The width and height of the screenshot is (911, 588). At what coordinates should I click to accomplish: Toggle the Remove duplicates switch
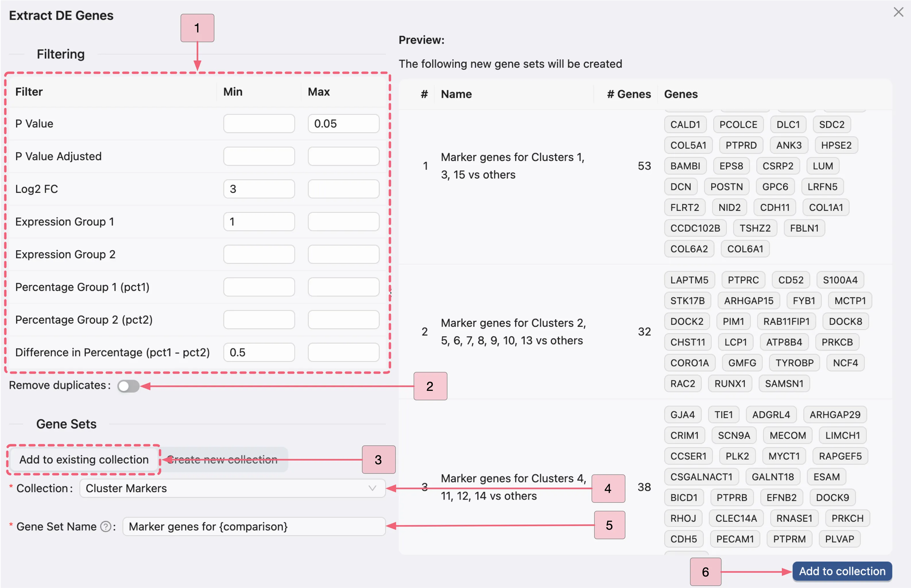(x=128, y=386)
